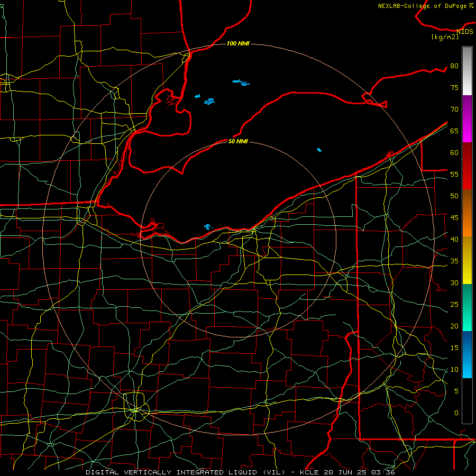The height and width of the screenshot is (476, 476).
Task: Click the 100 NMI range ring label
Action: click(238, 44)
